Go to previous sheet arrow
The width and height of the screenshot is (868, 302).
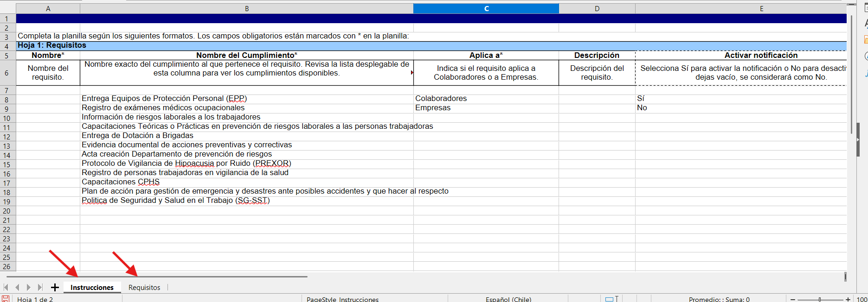click(x=17, y=287)
